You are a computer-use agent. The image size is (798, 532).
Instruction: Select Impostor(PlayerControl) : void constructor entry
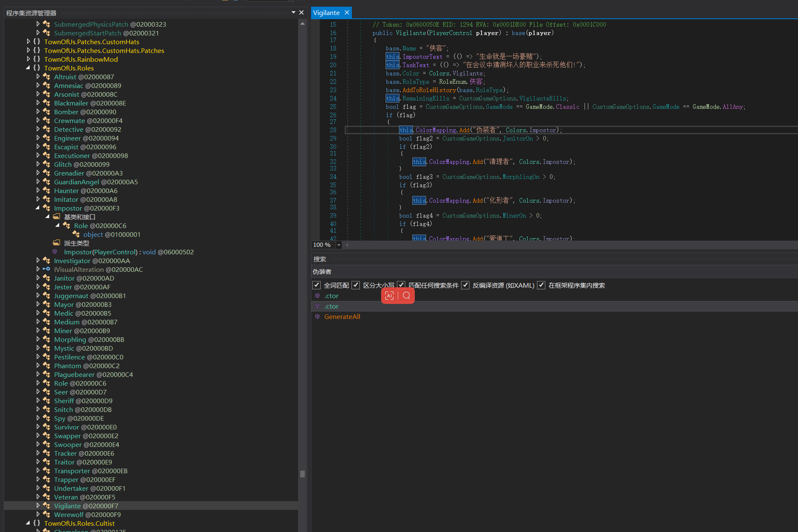coord(128,252)
